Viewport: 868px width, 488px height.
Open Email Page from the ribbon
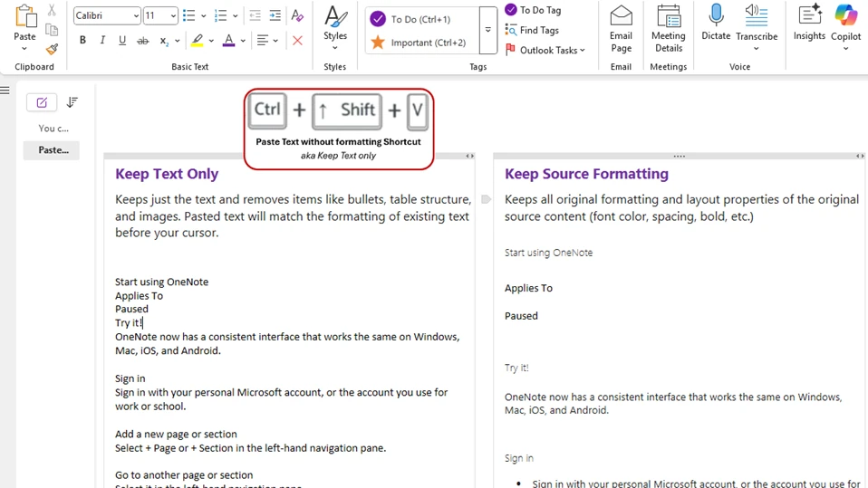(x=621, y=29)
